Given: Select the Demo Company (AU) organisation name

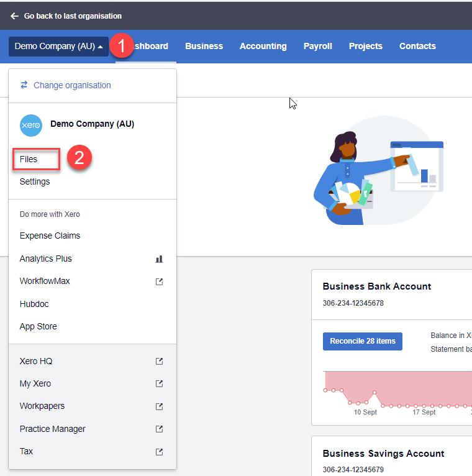Looking at the screenshot, I should click(92, 124).
